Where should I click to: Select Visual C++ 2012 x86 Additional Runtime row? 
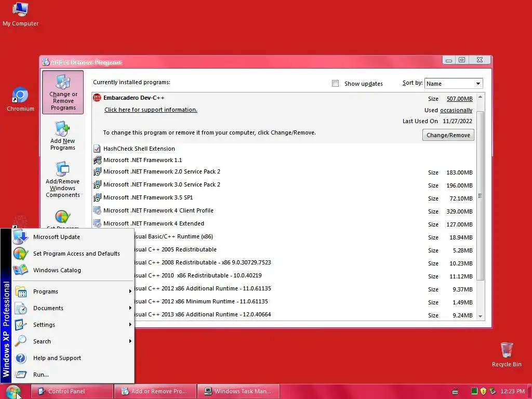(x=284, y=289)
